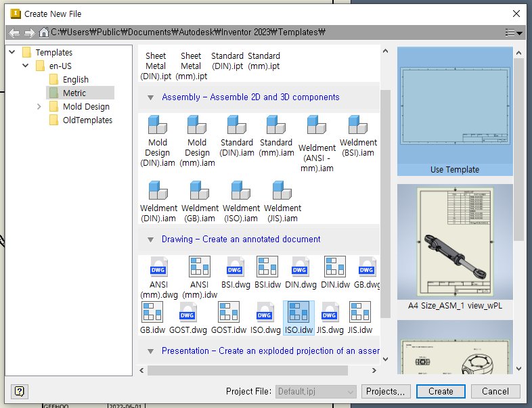Image resolution: width=532 pixels, height=408 pixels.
Task: Choose GOST.dwg drawing template
Action: pyautogui.click(x=187, y=318)
